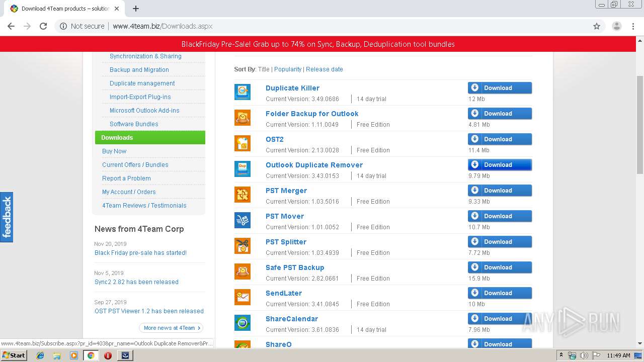Read Black Friday pre-sale has started news

(140, 253)
